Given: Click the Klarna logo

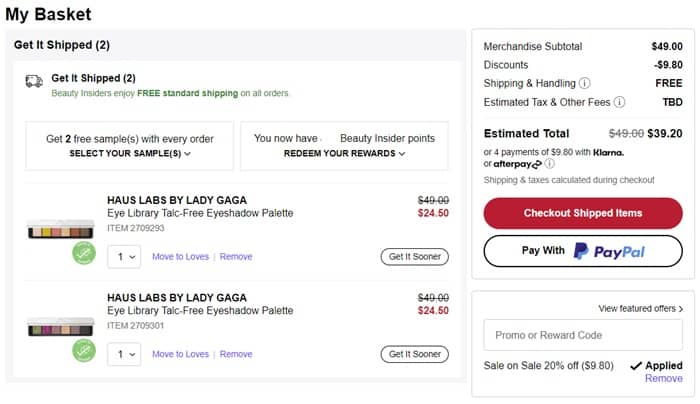Looking at the screenshot, I should [x=608, y=152].
